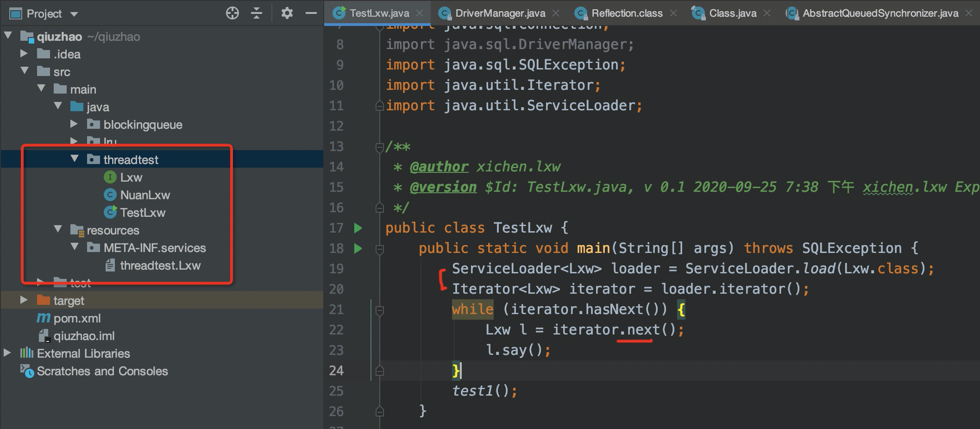
Task: Click the @author Javadoc tag
Action: point(439,167)
